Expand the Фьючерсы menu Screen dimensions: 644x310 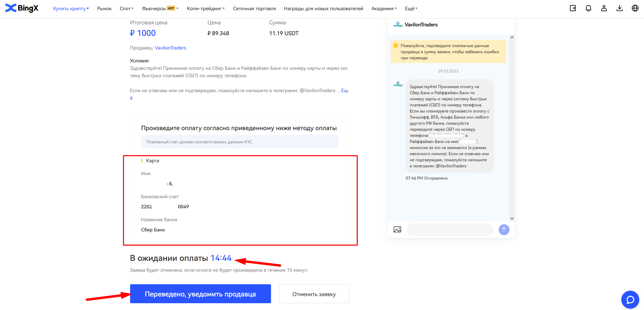(160, 8)
